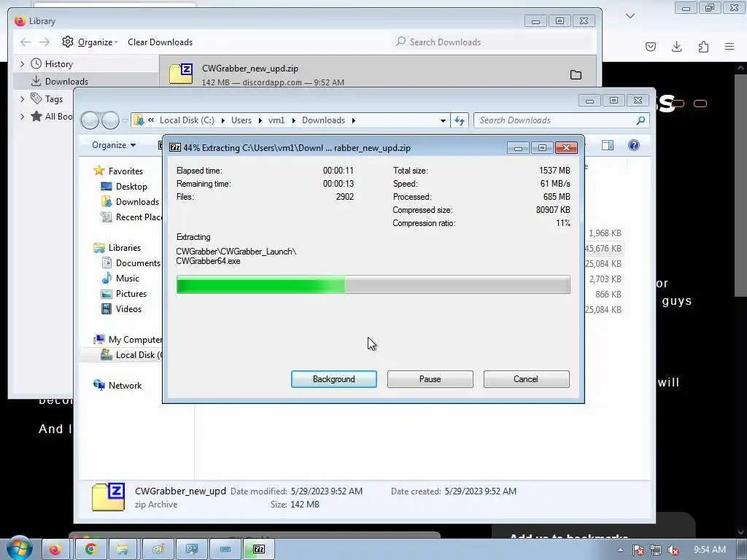
Task: Open Firefox downloads toolbar icon
Action: [x=676, y=47]
